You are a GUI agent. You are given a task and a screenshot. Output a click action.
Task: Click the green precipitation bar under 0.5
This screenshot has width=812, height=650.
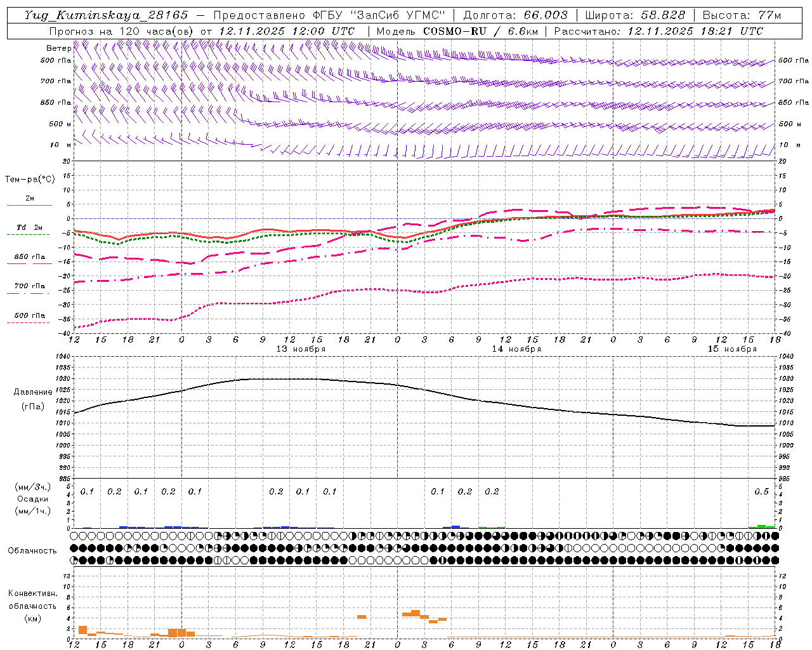(x=761, y=527)
